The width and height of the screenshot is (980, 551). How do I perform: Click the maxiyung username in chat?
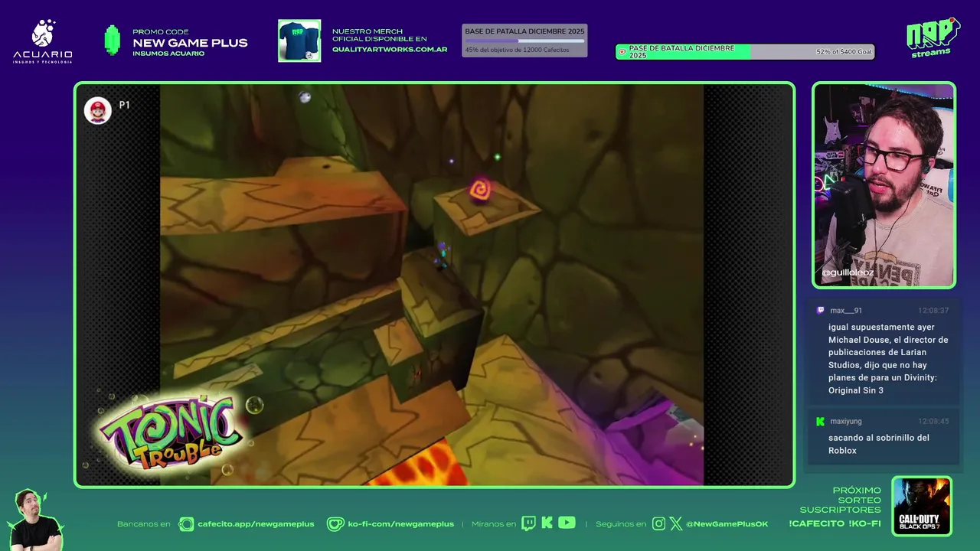(846, 422)
